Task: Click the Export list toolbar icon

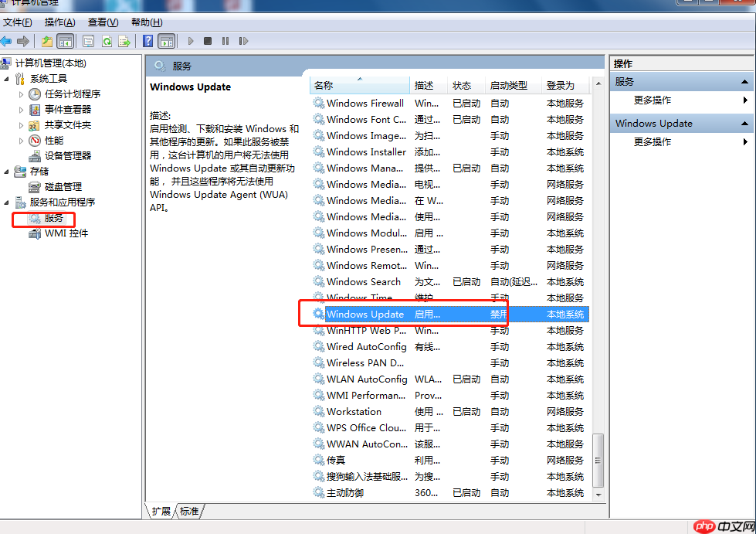Action: pos(124,42)
